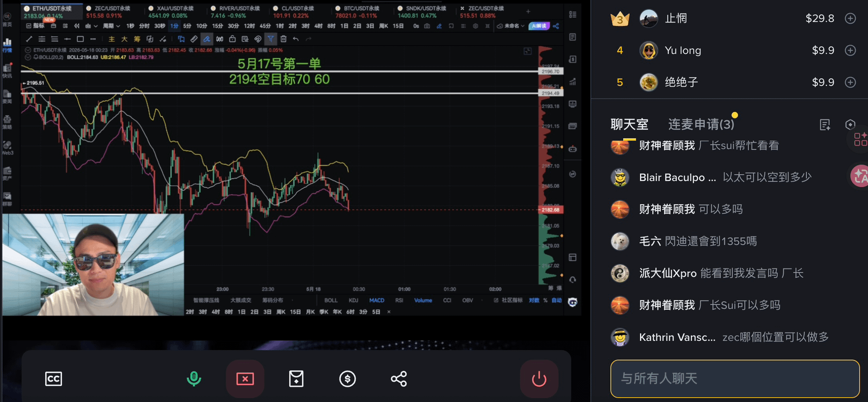Add user 止惘 with plus icon
This screenshot has height=402, width=868.
(851, 18)
